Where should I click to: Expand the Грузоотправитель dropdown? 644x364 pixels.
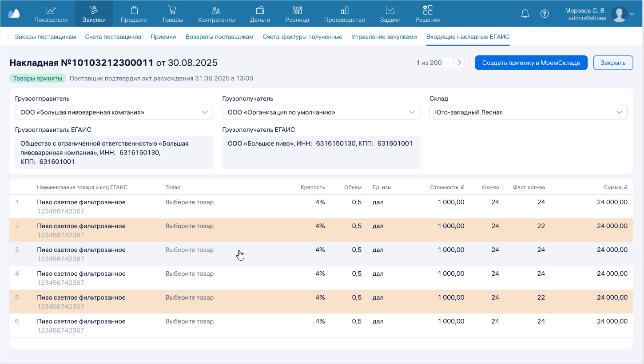[x=204, y=112]
